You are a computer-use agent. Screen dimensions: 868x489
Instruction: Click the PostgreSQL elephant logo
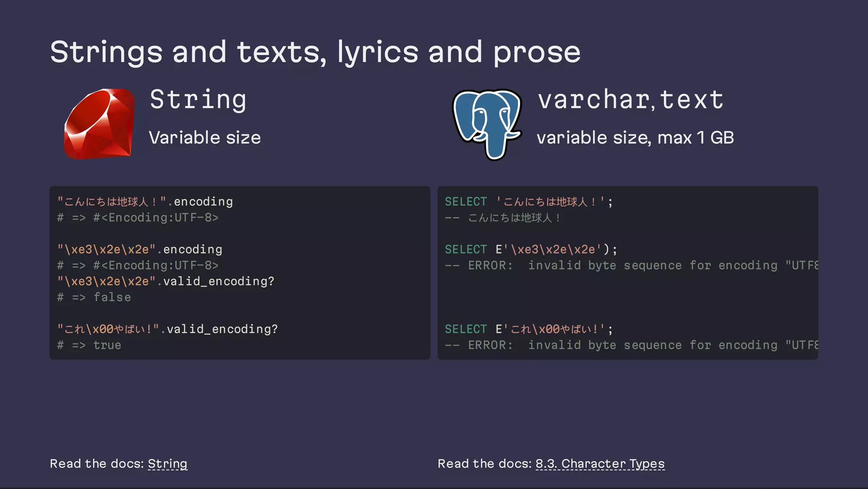[x=487, y=125]
